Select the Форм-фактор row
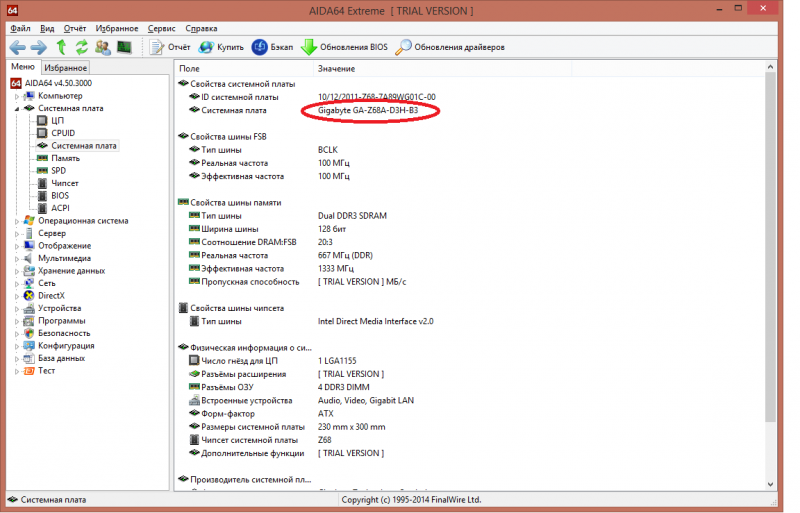Viewport: 800px width, 513px height. click(261, 414)
